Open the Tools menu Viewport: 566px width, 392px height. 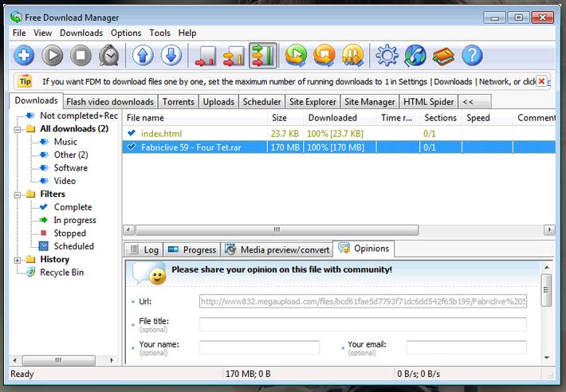tap(160, 33)
